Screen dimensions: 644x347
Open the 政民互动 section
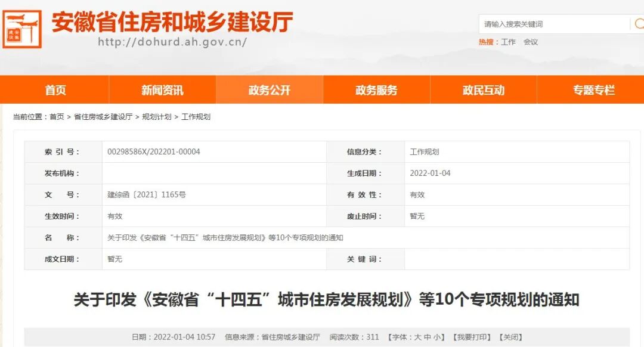pos(484,89)
